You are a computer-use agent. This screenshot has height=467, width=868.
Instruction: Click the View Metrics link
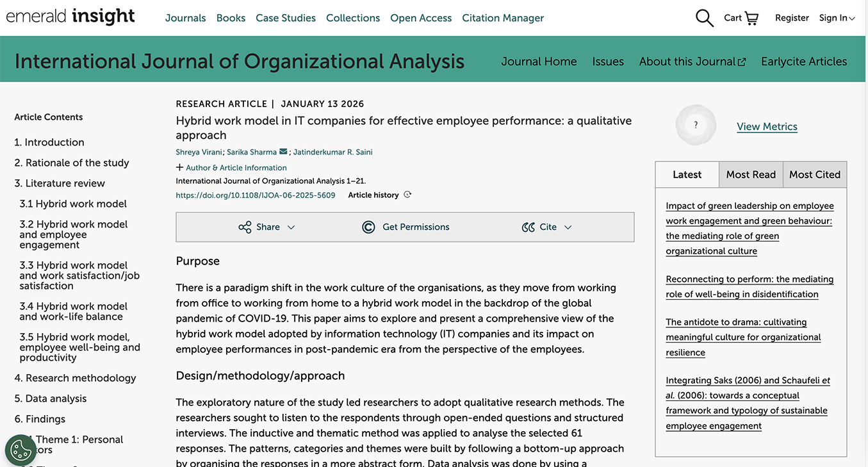click(767, 126)
